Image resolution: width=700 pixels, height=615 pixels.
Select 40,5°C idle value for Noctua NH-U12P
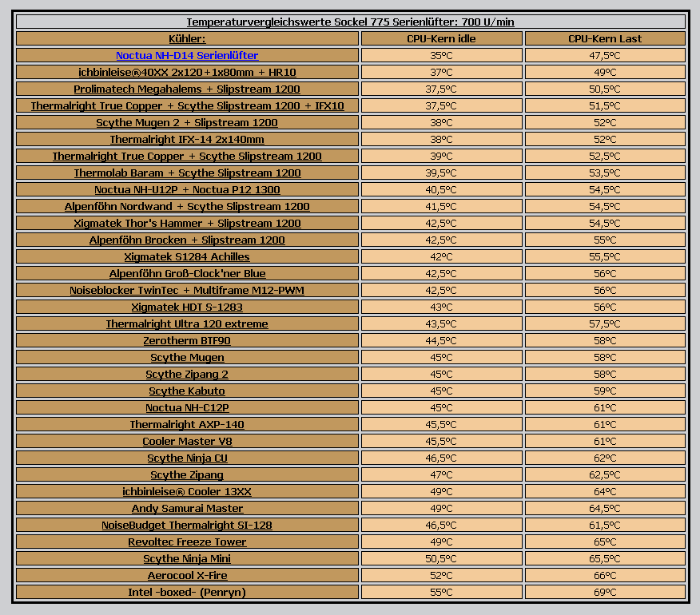[441, 189]
